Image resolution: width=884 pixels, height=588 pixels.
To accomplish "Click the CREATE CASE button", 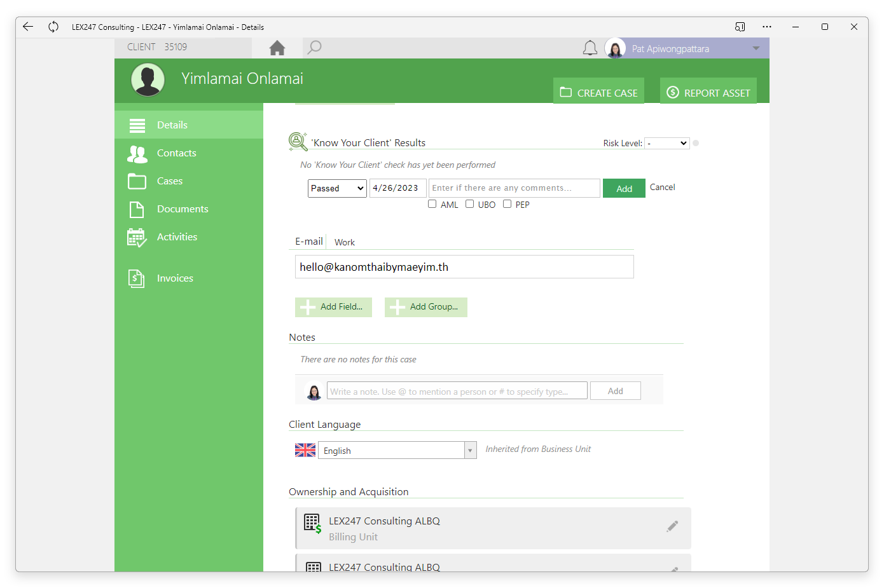I will [598, 91].
